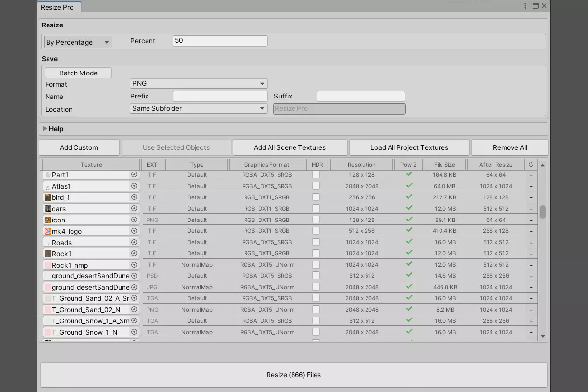
Task: Click the Percent value field
Action: [220, 41]
